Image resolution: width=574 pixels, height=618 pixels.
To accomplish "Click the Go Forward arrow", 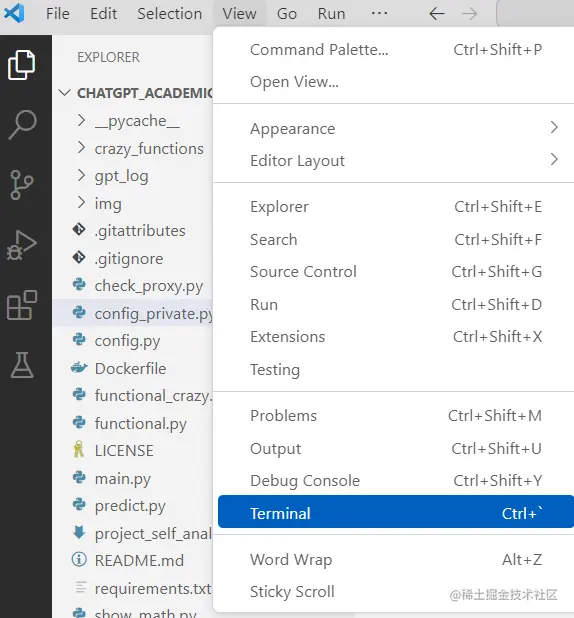I will 469,14.
